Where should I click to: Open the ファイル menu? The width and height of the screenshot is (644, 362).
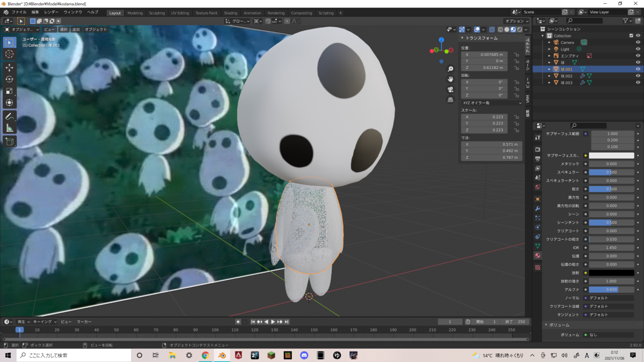[x=19, y=12]
